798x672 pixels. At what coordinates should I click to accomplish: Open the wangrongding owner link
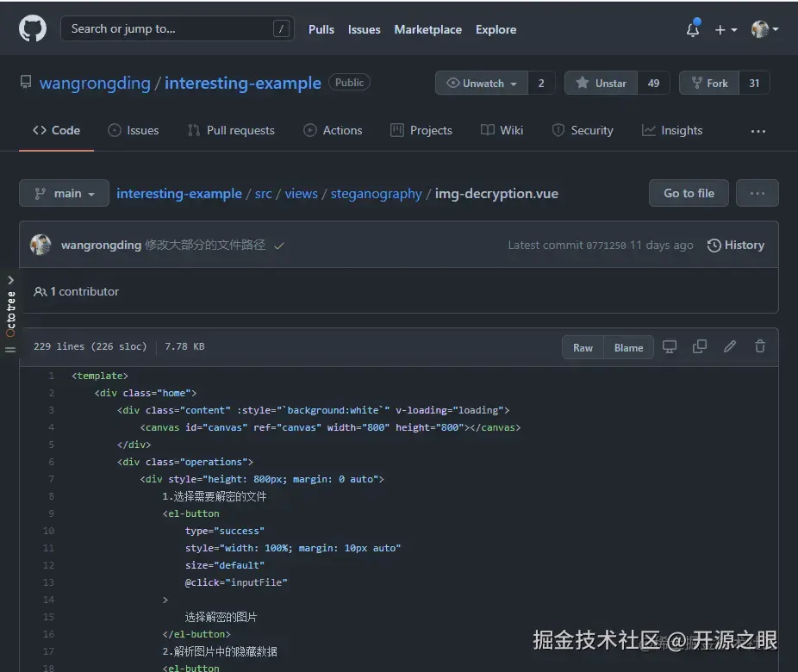(x=95, y=83)
